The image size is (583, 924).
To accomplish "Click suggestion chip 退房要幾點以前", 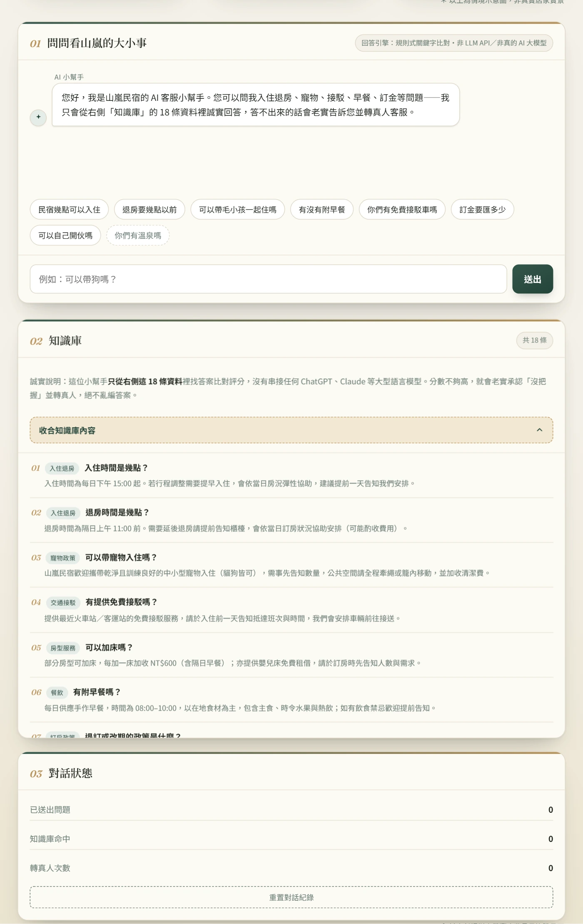I will [x=149, y=209].
